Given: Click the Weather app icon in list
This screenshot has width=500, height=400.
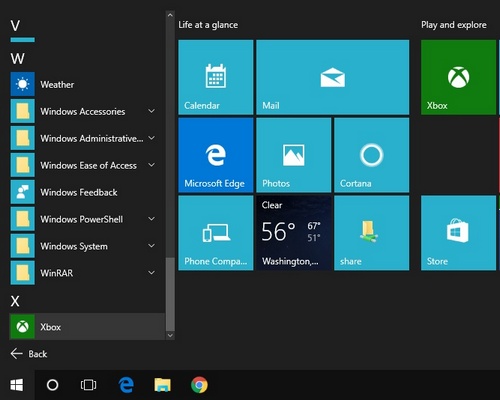Looking at the screenshot, I should [x=22, y=84].
